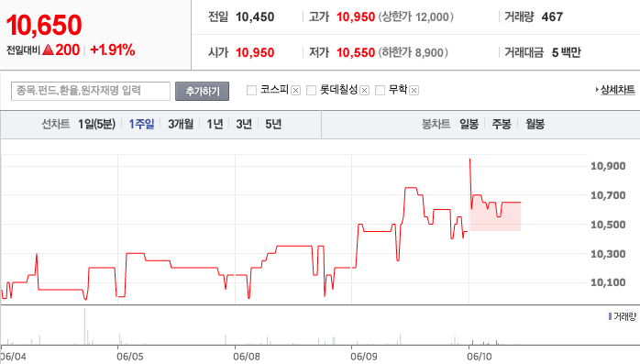Viewport: 640px width, 364px height.
Task: Select the 1주일 chart period
Action: coord(141,124)
